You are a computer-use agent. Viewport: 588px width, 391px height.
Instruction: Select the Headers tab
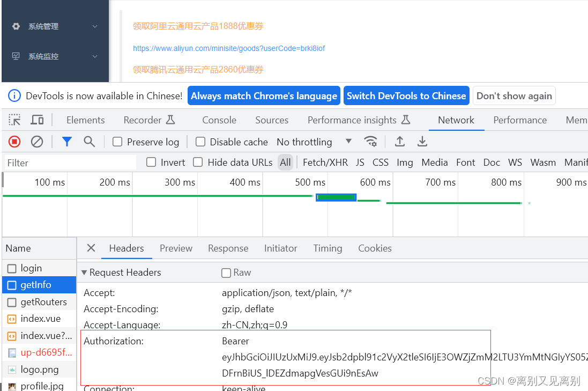tap(126, 248)
